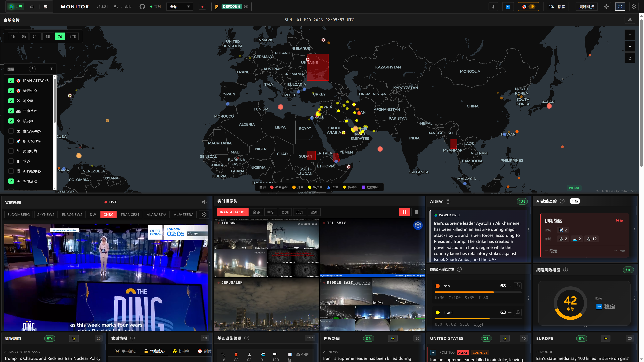Share Iran instability score
The image size is (644, 362).
pos(518,286)
